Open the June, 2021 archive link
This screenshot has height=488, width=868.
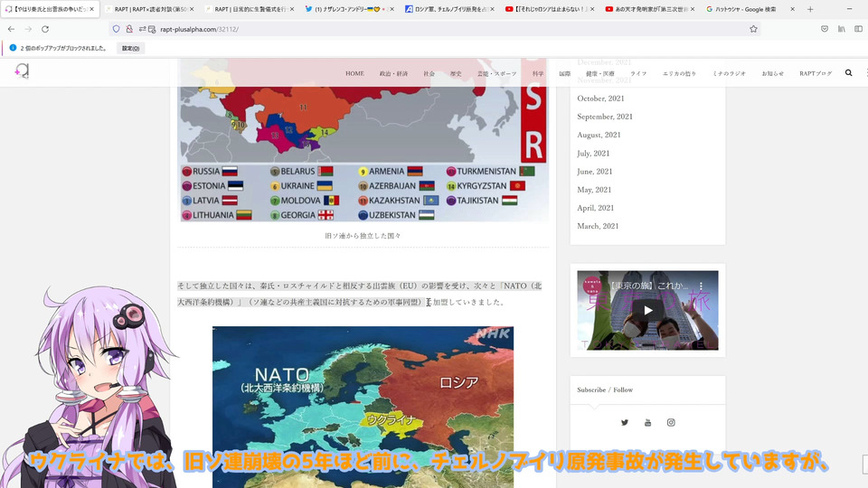point(595,171)
